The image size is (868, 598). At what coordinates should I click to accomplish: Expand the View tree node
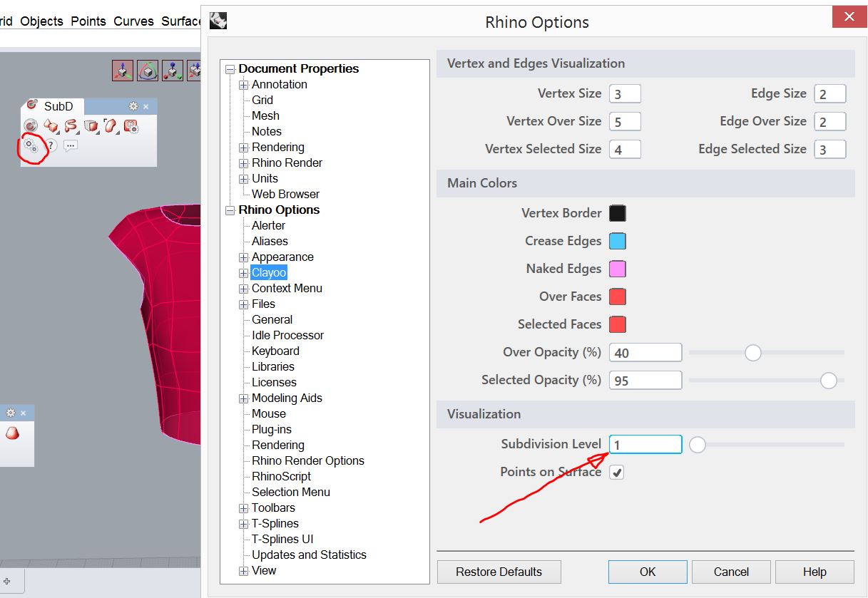pos(243,571)
